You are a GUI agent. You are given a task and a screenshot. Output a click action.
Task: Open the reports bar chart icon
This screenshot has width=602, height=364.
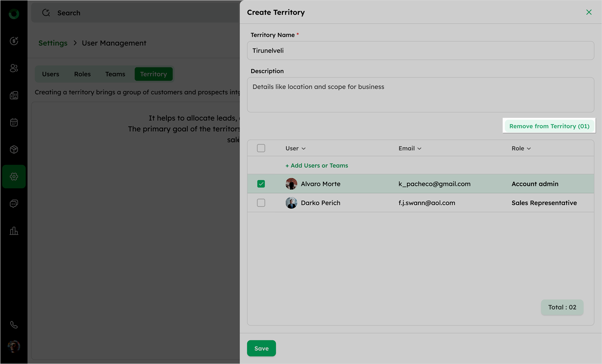[14, 231]
